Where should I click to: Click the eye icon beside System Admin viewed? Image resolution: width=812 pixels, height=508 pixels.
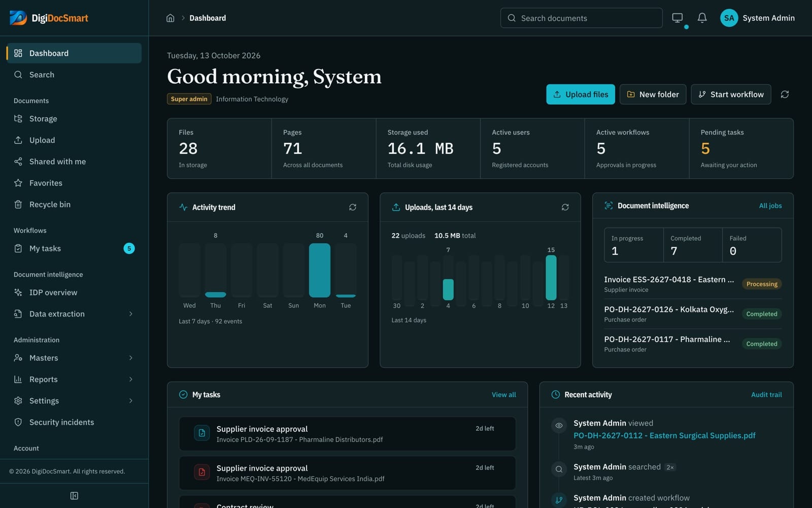[x=559, y=426]
